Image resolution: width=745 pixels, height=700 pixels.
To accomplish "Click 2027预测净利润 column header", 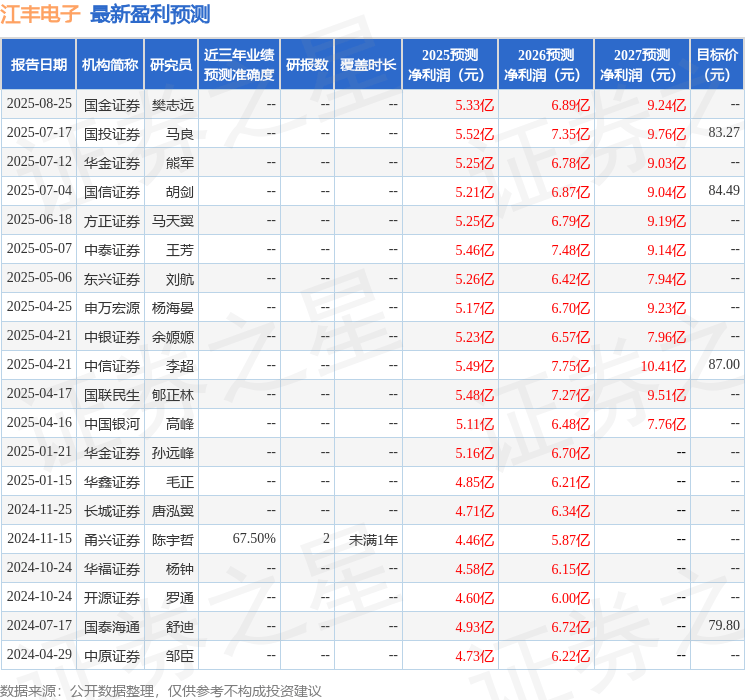I will pyautogui.click(x=642, y=65).
